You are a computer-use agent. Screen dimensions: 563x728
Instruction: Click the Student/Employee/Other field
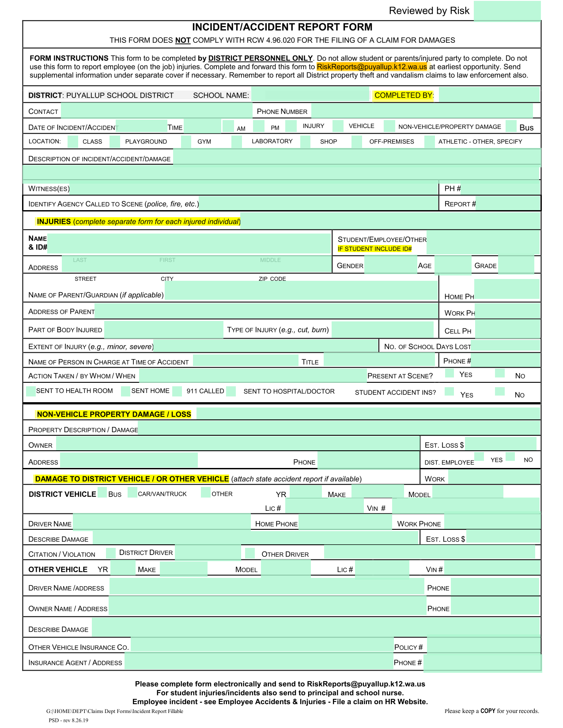[x=483, y=242]
